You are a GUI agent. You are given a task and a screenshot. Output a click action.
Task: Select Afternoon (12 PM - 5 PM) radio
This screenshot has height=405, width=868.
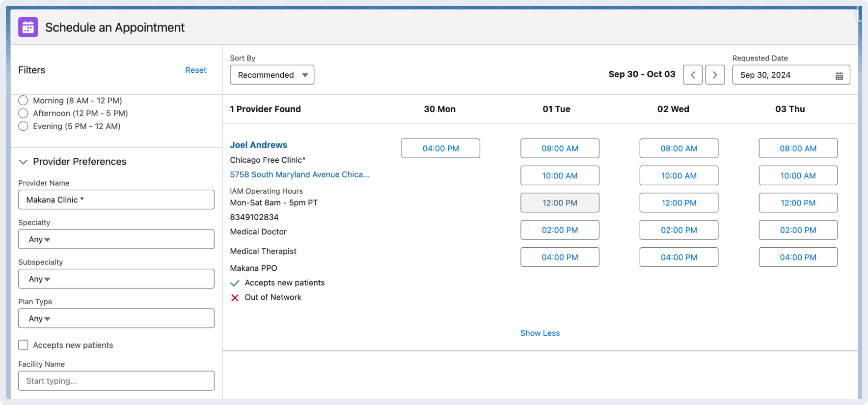pyautogui.click(x=23, y=113)
